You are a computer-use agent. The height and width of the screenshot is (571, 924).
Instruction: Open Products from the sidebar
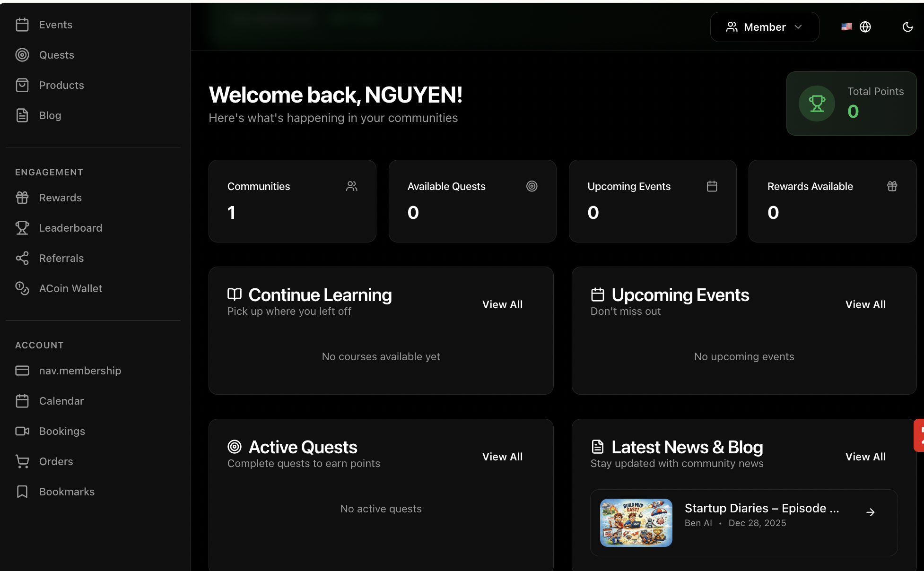(x=61, y=85)
